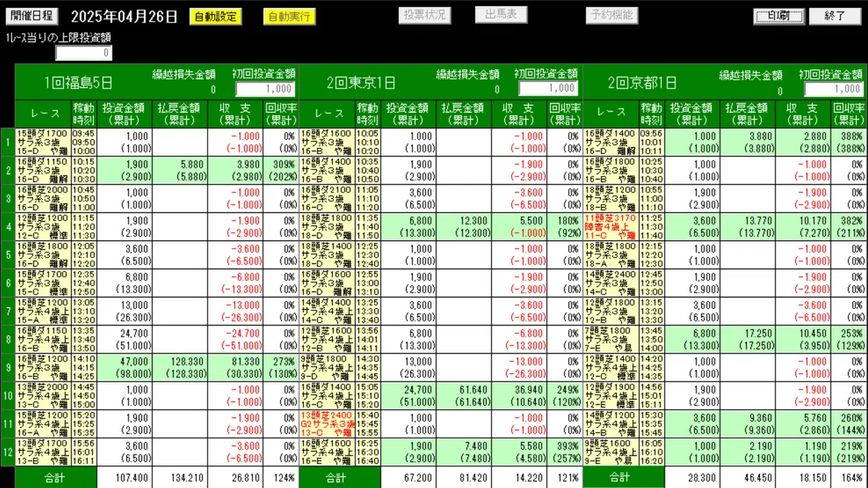The width and height of the screenshot is (868, 488).
Task: Open the 投票状況 button
Action: pyautogui.click(x=425, y=15)
